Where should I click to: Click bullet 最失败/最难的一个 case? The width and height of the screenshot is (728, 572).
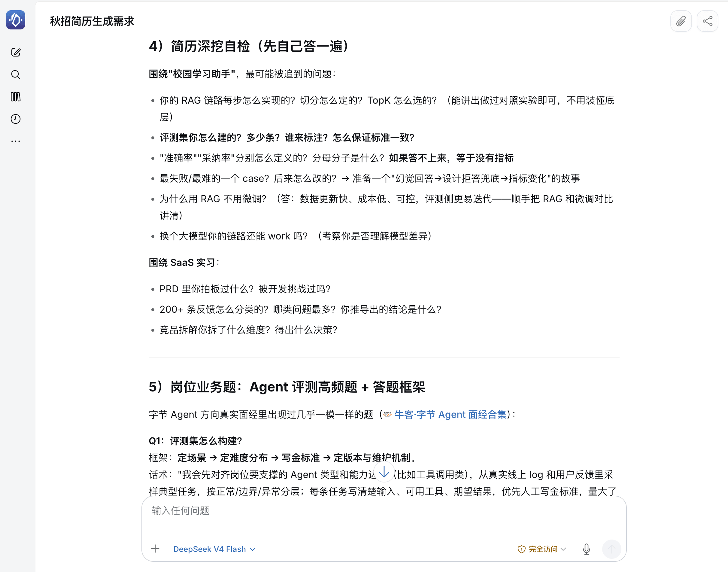(x=369, y=178)
